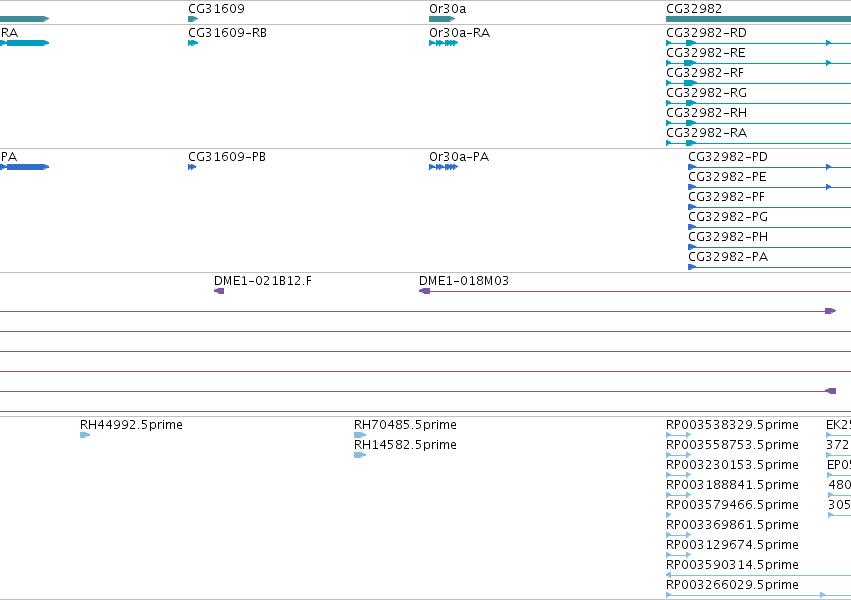Click the DME1-018M03 purple arrowhead

tap(424, 291)
